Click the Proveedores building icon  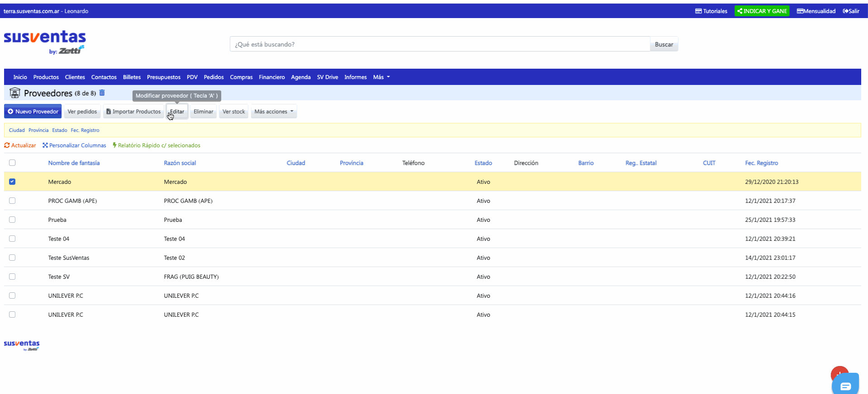point(15,93)
